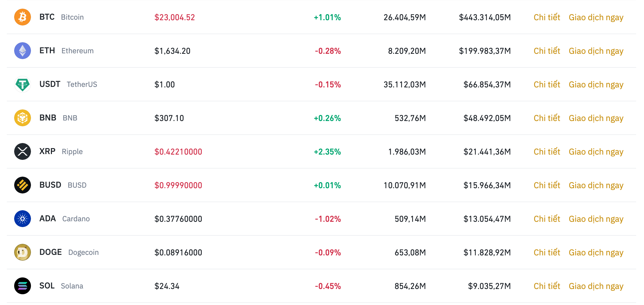644x305 pixels.
Task: Click Giao dịch ngay for Cardano
Action: (596, 219)
